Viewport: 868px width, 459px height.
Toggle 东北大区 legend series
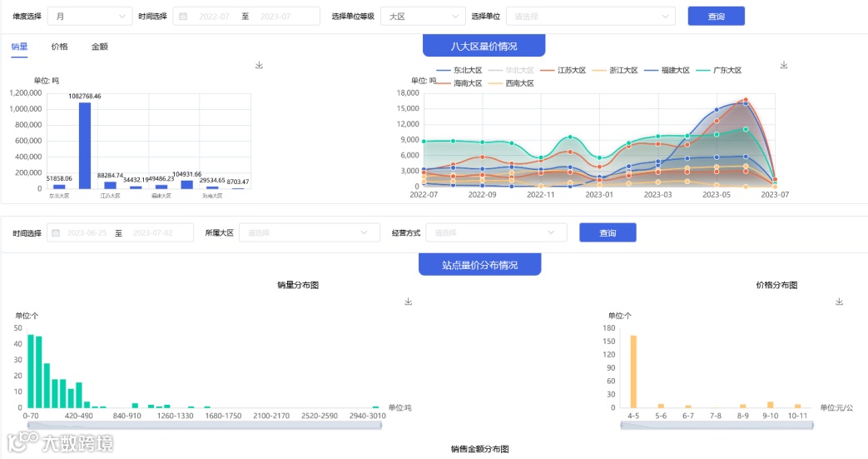point(459,71)
